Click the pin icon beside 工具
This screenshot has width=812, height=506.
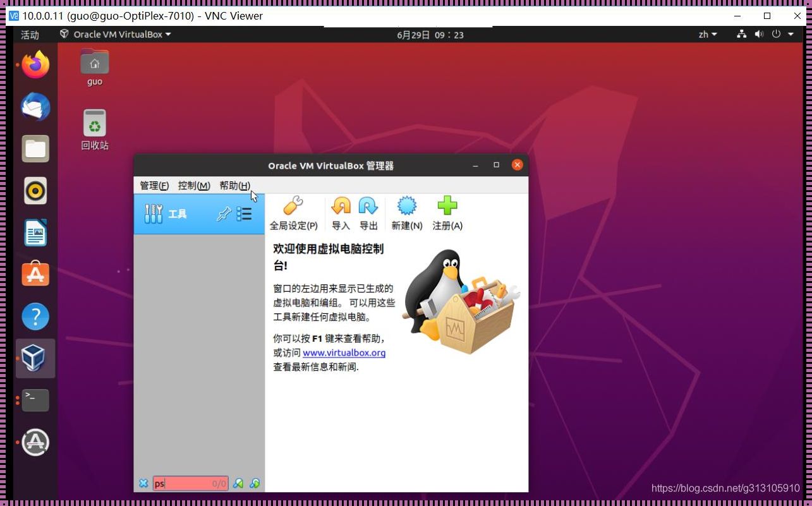pyautogui.click(x=224, y=214)
